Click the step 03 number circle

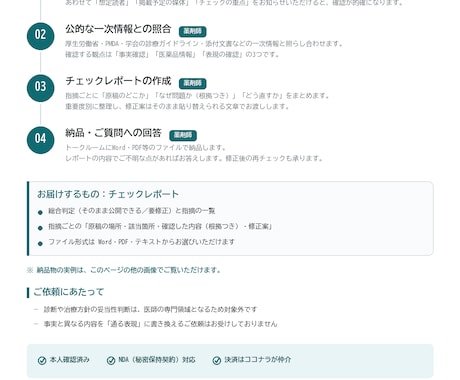[x=40, y=88]
